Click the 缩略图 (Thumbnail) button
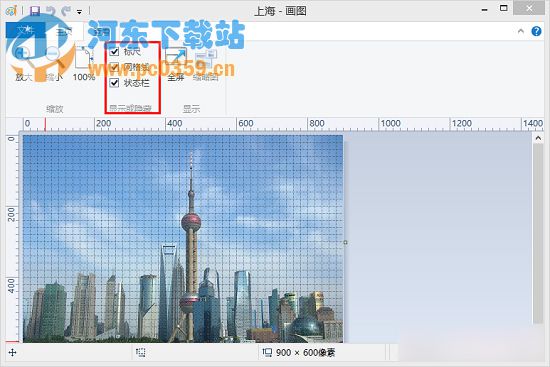Image resolution: width=550 pixels, height=367 pixels. coord(206,65)
